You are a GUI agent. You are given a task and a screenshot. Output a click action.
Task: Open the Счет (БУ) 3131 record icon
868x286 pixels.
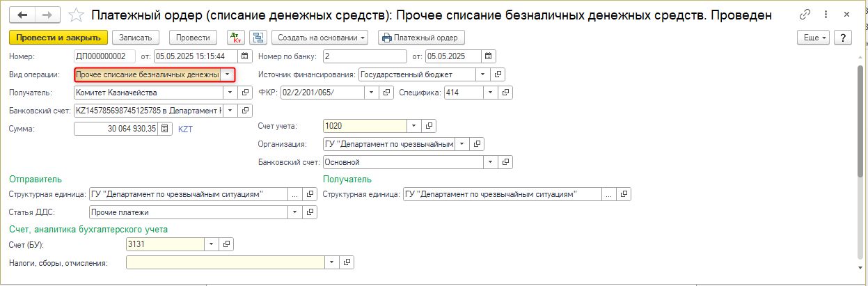point(226,244)
